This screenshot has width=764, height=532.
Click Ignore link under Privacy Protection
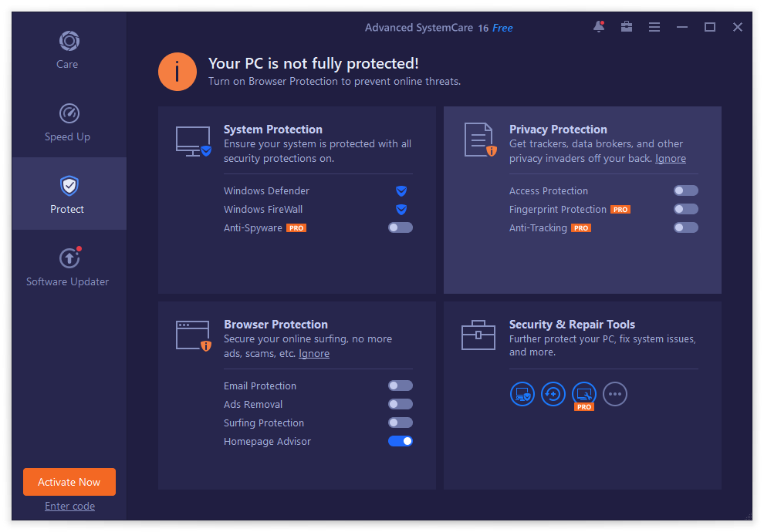[x=671, y=158]
